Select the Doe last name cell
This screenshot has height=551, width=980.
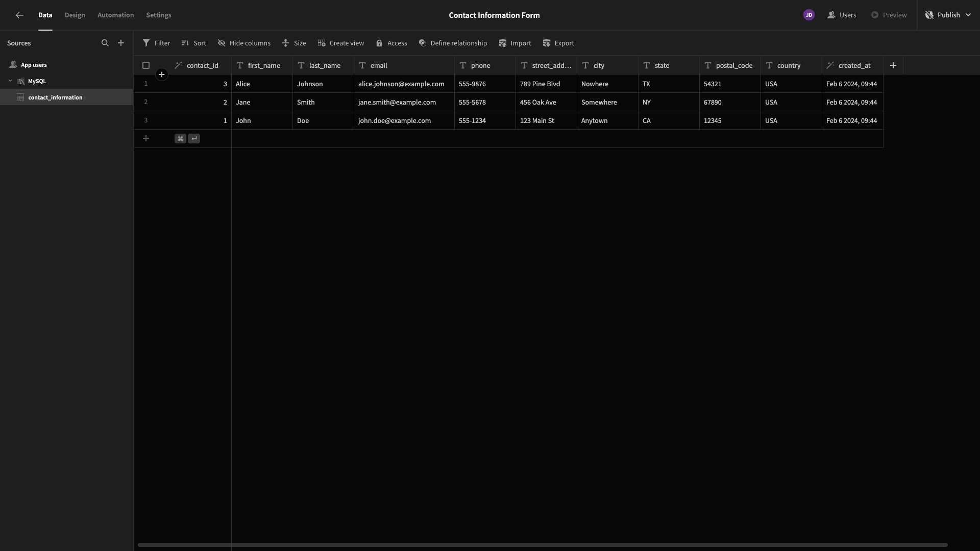coord(323,120)
